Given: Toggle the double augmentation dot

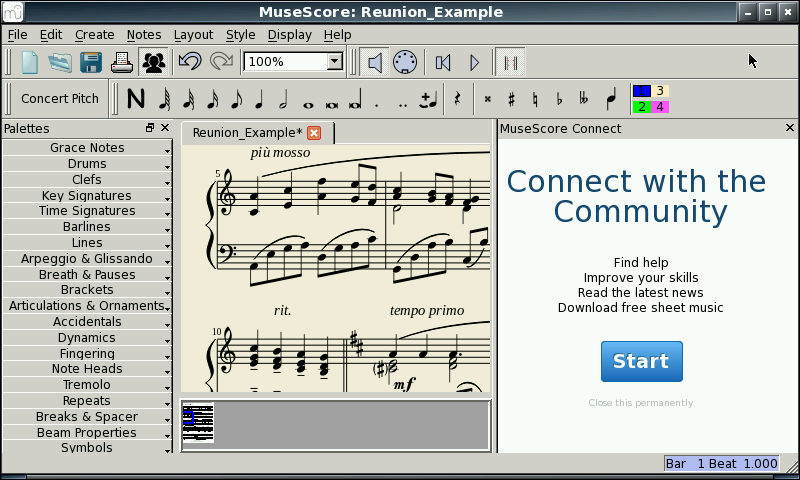Looking at the screenshot, I should point(403,105).
